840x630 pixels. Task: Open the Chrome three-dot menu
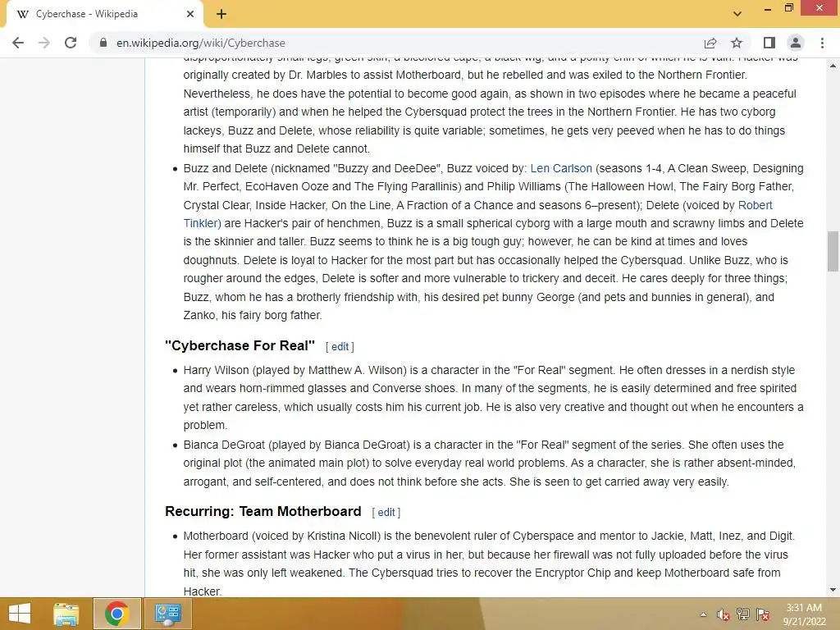(822, 43)
